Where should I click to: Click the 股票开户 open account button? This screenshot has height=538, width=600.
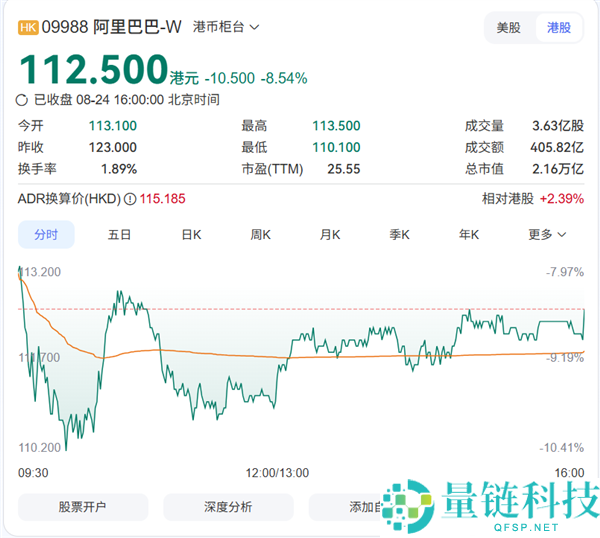click(83, 507)
